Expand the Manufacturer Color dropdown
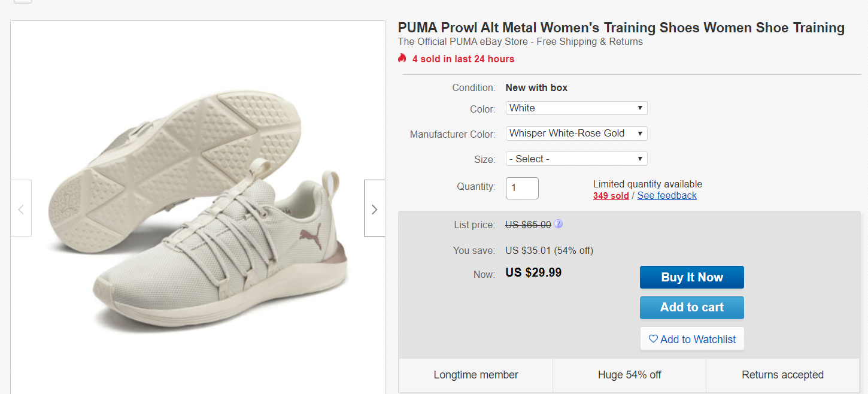 click(x=576, y=134)
